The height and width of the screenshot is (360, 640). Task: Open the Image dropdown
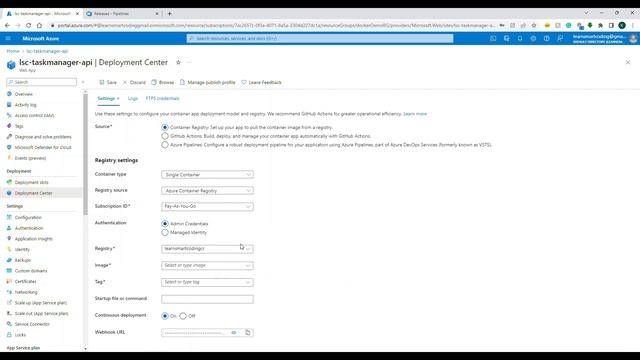coord(207,265)
